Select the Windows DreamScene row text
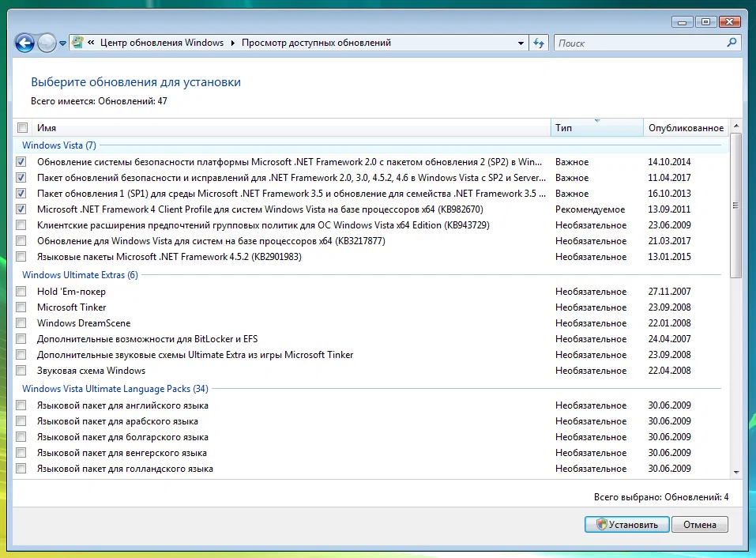 [x=84, y=323]
